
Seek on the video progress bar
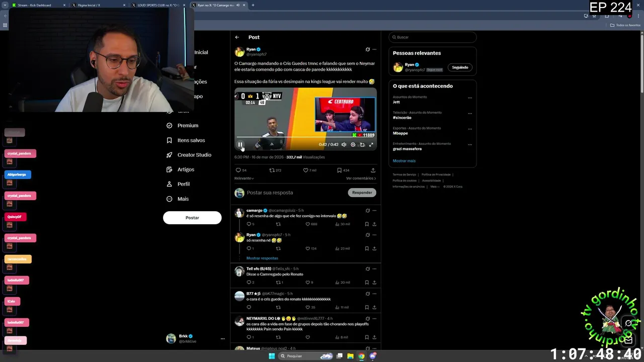coord(305,137)
